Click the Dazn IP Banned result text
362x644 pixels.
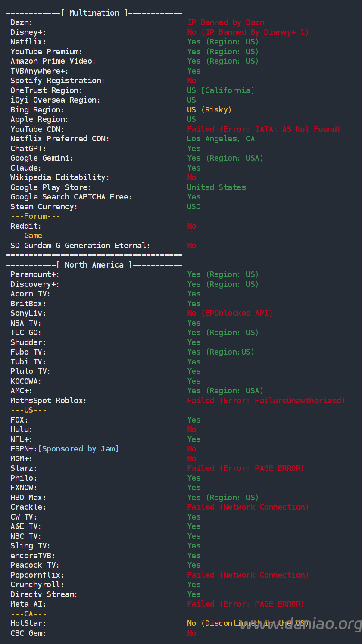[x=225, y=22]
